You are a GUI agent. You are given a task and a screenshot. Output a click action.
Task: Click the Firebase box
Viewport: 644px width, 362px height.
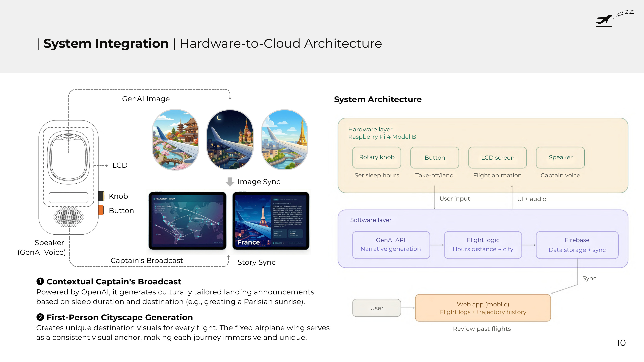click(577, 245)
